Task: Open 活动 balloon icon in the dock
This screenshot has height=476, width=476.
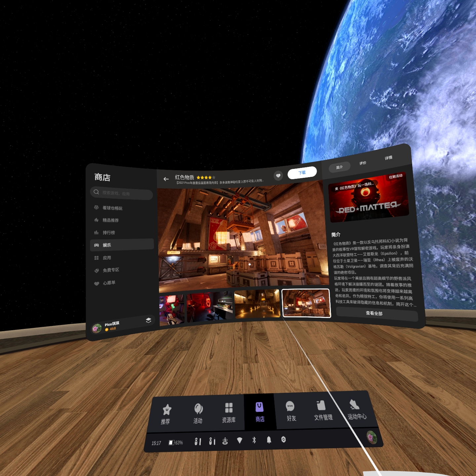Action: [198, 409]
